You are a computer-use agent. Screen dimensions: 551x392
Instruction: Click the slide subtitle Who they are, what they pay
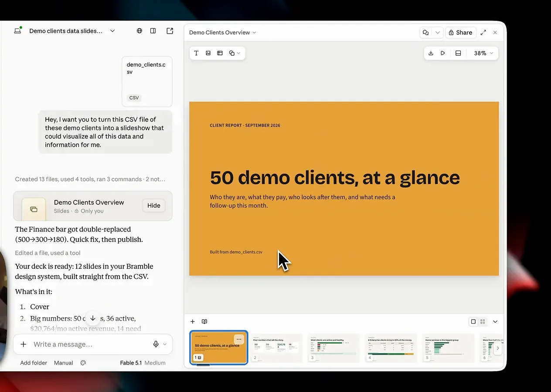pyautogui.click(x=303, y=201)
